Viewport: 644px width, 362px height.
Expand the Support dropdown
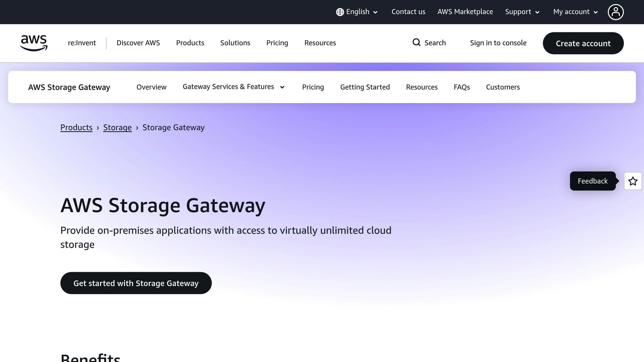click(522, 12)
